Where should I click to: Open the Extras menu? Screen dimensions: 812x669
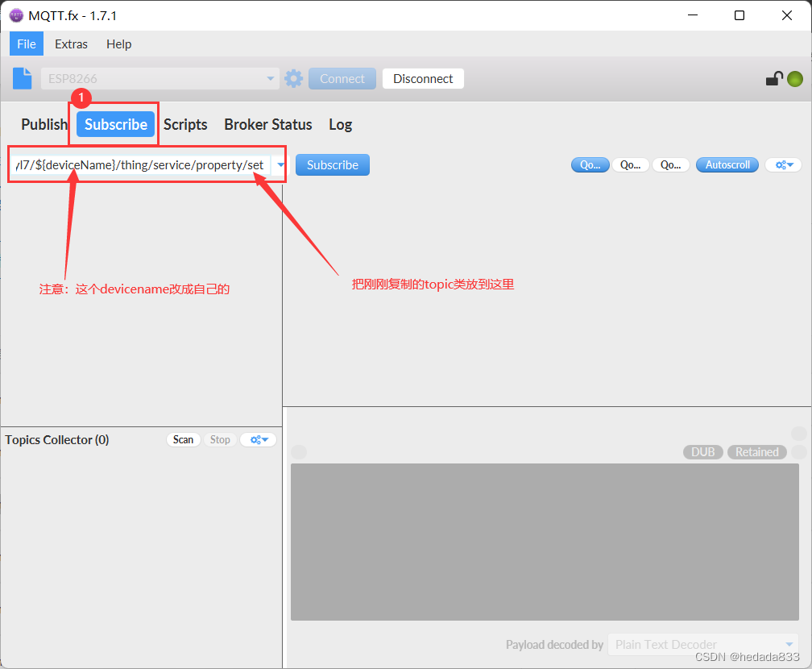[71, 44]
